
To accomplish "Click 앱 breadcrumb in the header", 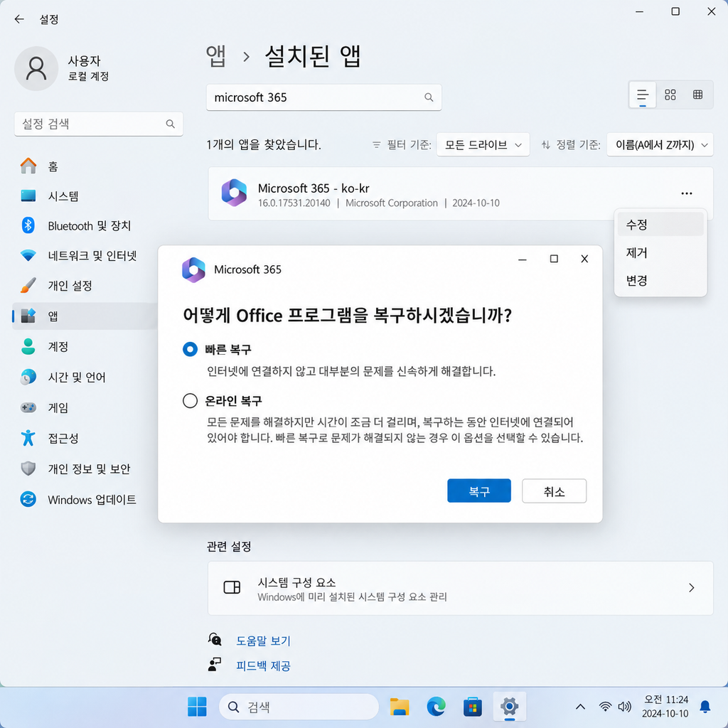I will click(x=216, y=57).
